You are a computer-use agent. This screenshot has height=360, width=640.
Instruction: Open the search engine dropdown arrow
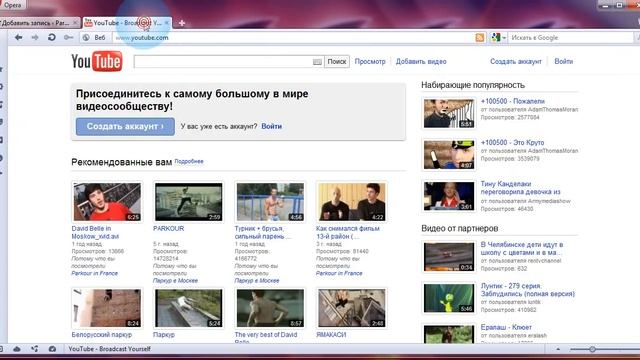[x=504, y=38]
